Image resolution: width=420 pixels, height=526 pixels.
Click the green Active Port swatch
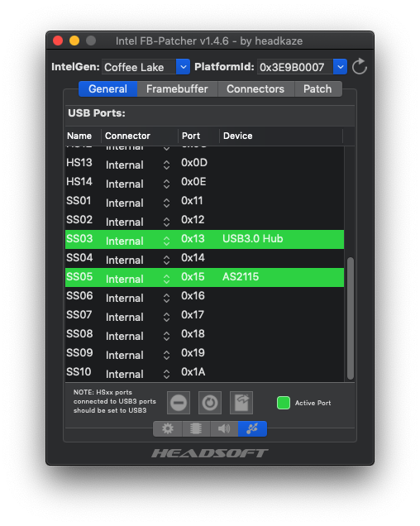(284, 403)
